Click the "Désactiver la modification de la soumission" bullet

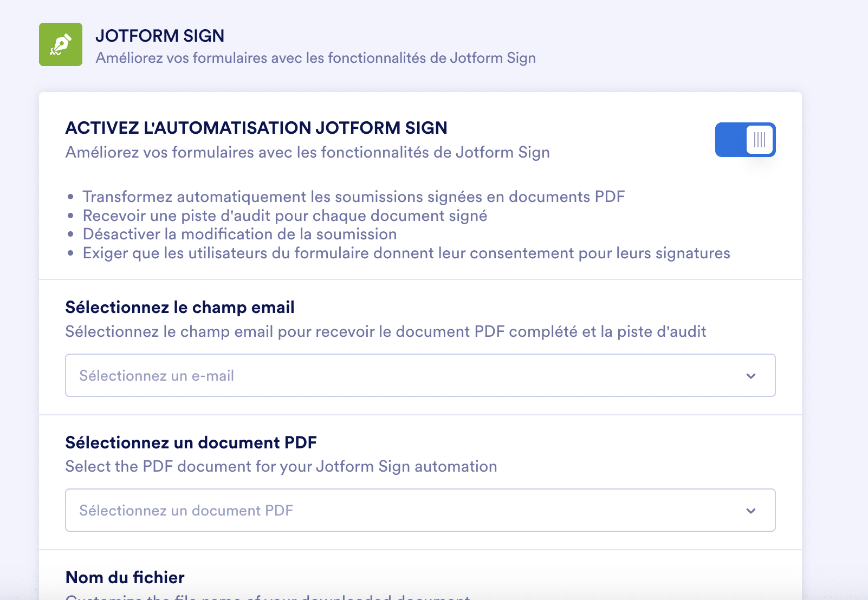tap(239, 234)
